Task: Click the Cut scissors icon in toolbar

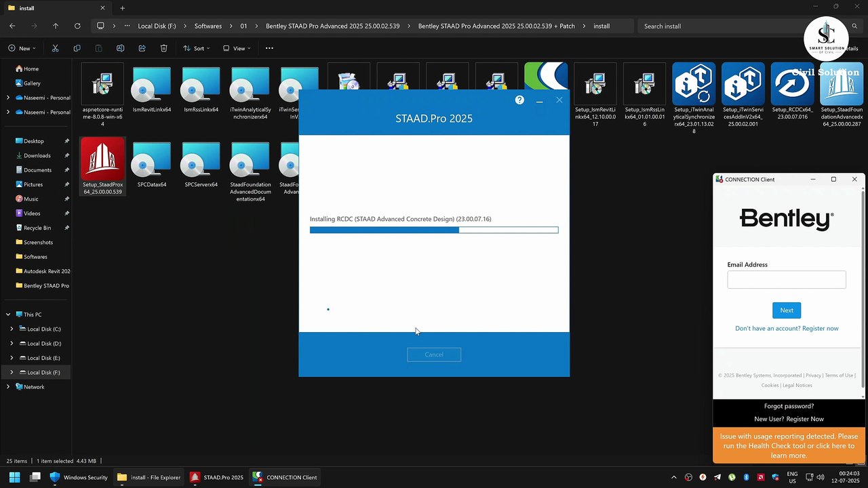Action: (55, 48)
